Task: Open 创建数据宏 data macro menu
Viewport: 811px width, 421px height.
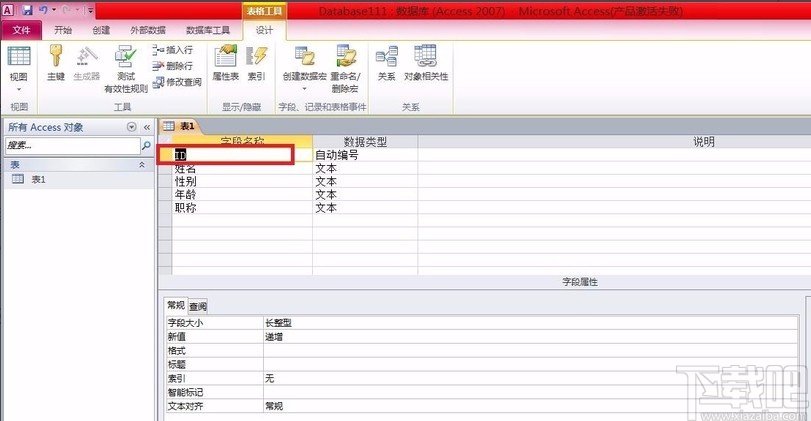Action: (305, 68)
